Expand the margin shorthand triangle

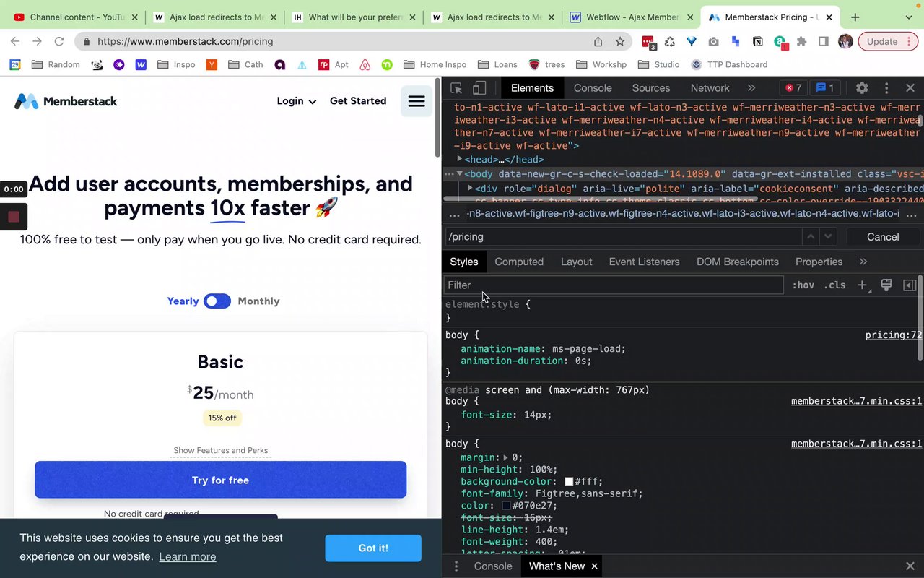[506, 457]
